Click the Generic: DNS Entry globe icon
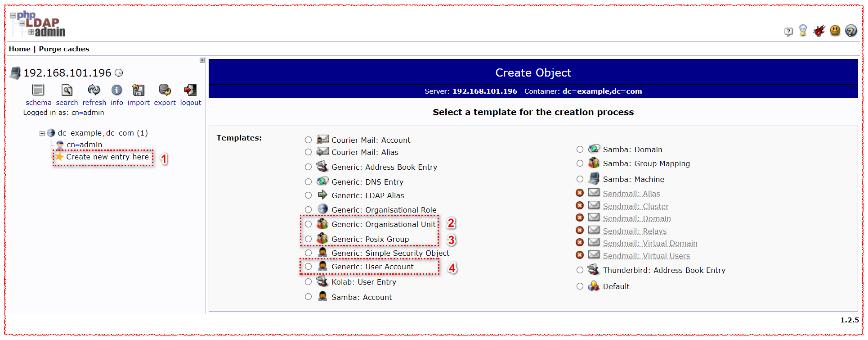Screen dimensions: 868x340 [322, 181]
